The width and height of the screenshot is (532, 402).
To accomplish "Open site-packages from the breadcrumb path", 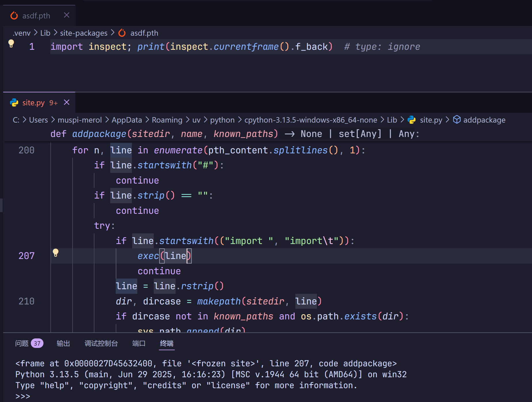I will point(83,33).
